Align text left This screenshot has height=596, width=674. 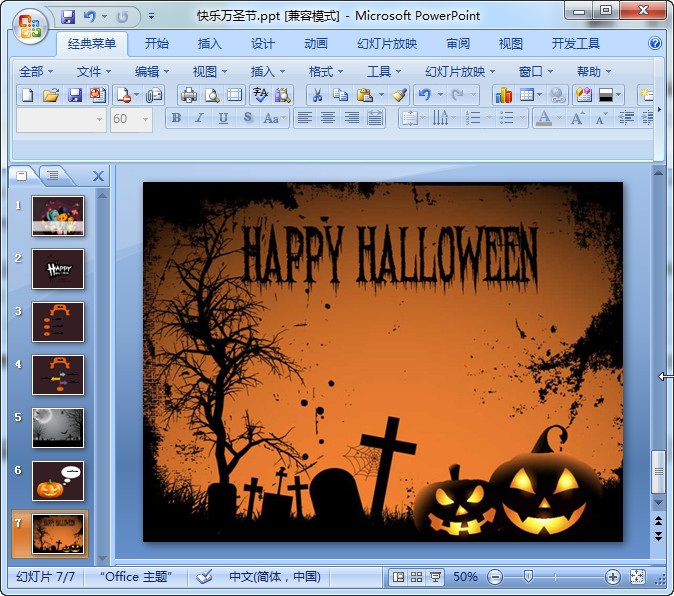[305, 118]
